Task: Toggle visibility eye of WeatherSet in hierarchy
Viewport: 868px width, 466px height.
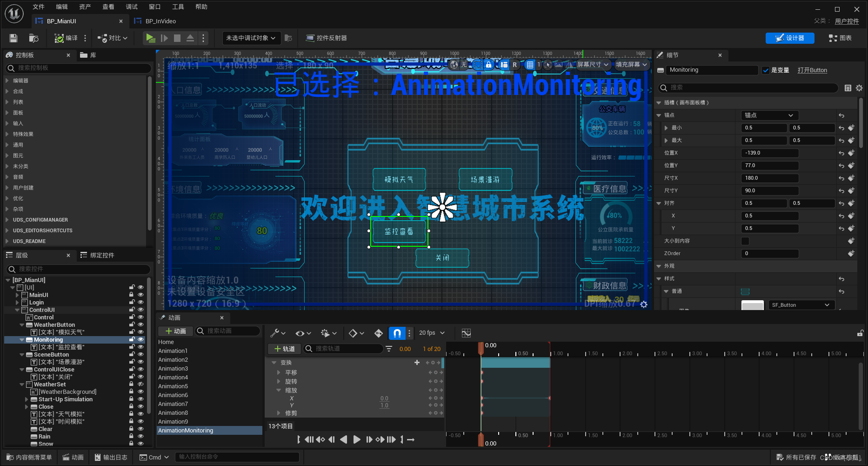Action: [140, 385]
